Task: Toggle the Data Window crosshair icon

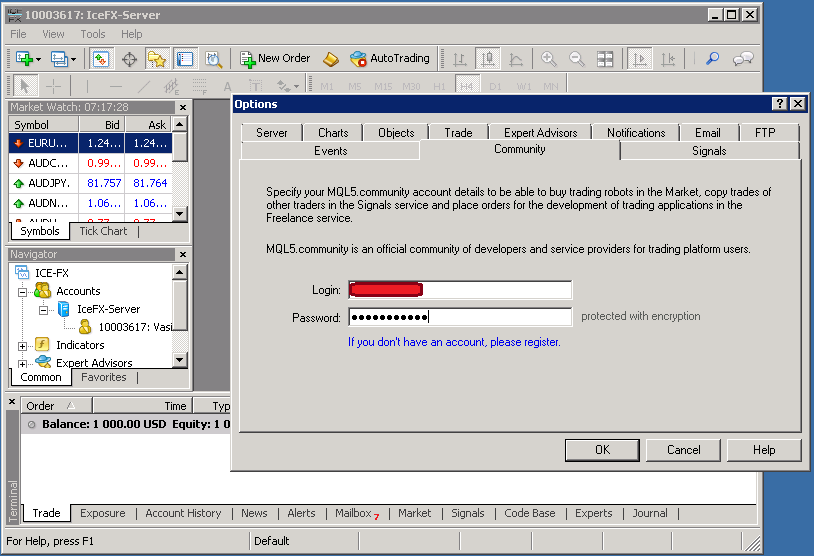Action: [129, 59]
